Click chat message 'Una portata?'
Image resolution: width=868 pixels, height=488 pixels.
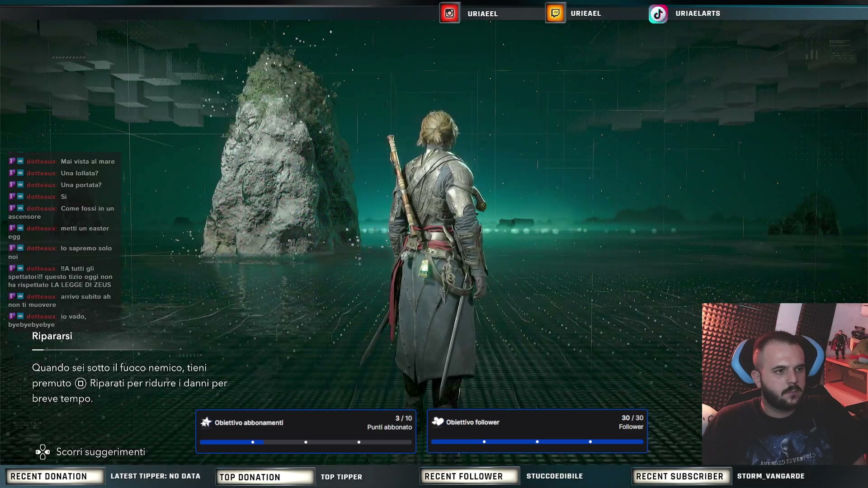(x=81, y=185)
